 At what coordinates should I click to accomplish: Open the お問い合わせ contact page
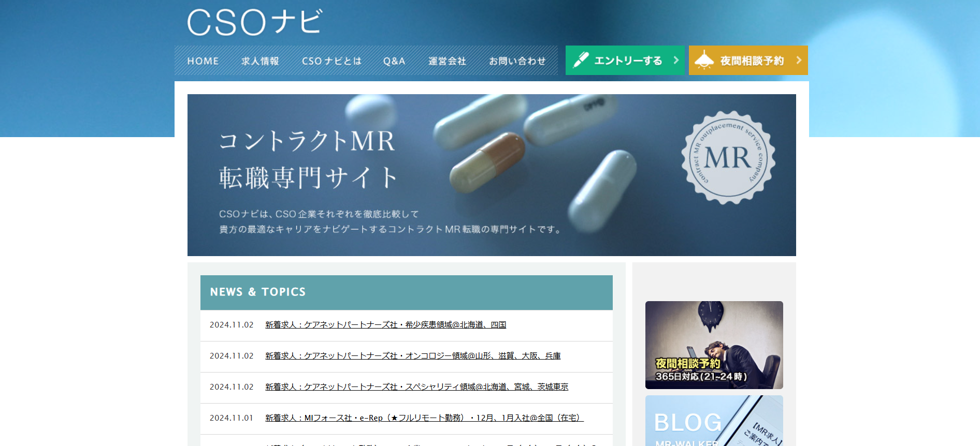pos(517,61)
